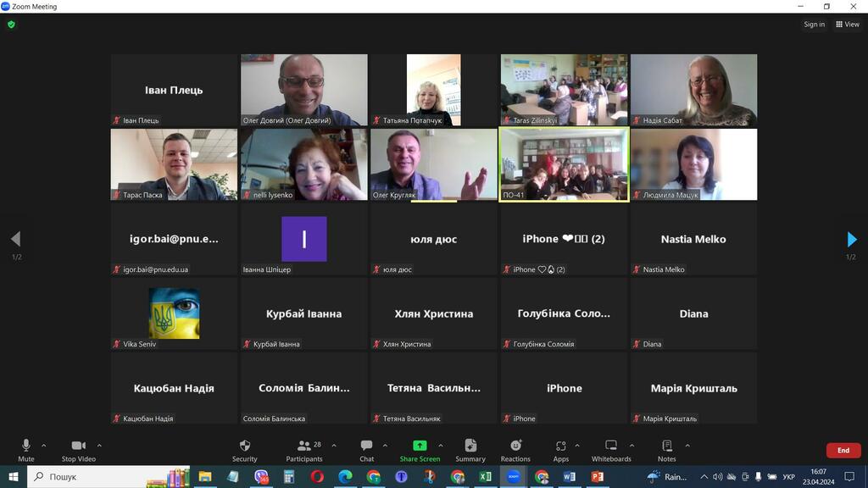Click the green Share Screen button
Screen dimensions: 868x488
tap(420, 448)
